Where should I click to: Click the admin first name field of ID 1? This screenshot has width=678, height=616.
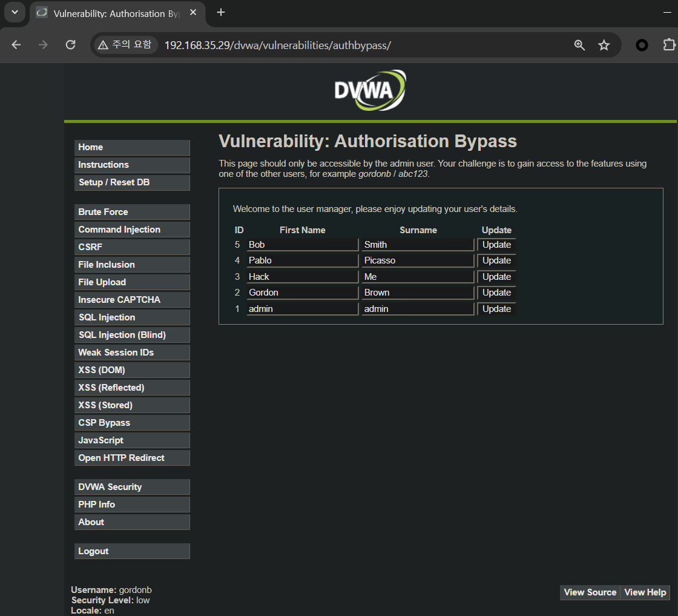coord(302,309)
